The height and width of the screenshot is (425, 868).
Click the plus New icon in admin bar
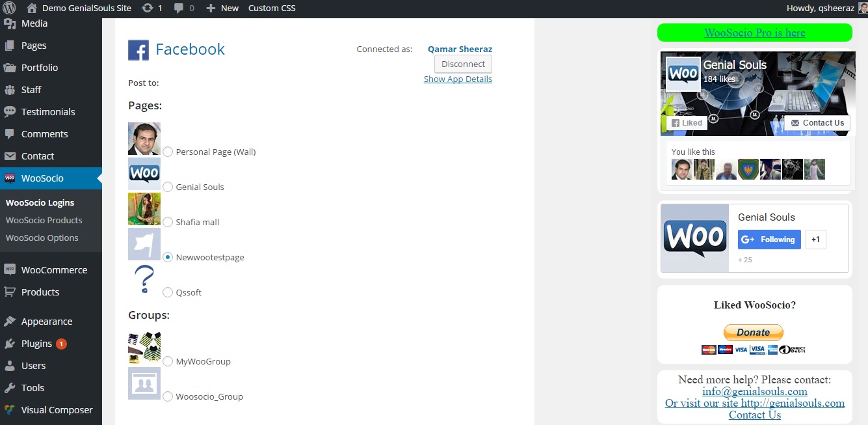[x=211, y=8]
